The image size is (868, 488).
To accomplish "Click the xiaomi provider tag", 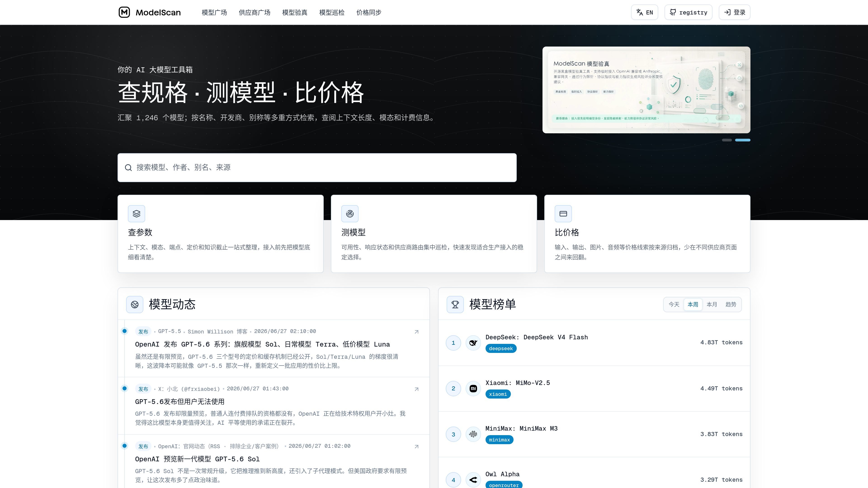I will pos(498,394).
